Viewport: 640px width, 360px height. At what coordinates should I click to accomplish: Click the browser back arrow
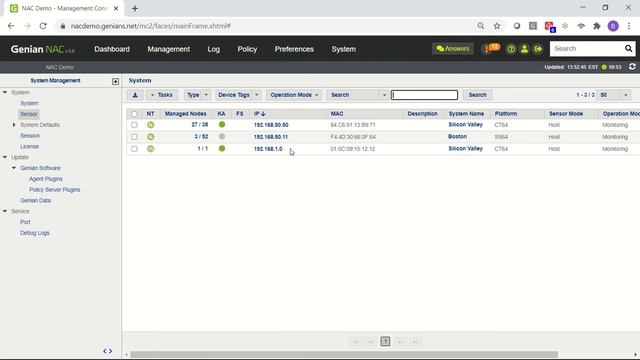pyautogui.click(x=11, y=26)
